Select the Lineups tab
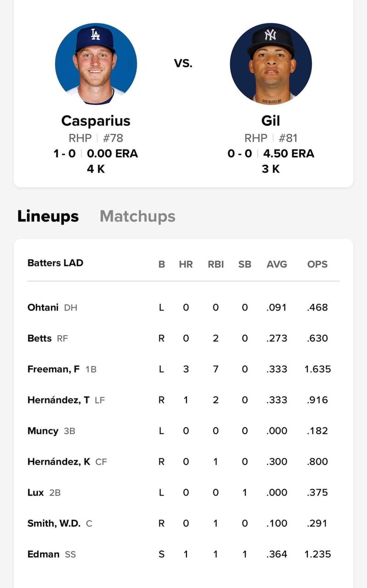The image size is (367, 588). coord(48,216)
